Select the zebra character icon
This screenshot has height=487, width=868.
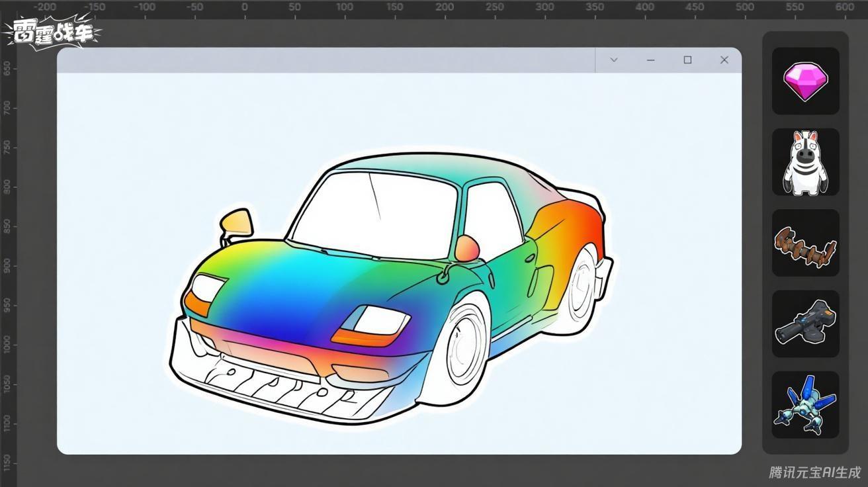[805, 162]
